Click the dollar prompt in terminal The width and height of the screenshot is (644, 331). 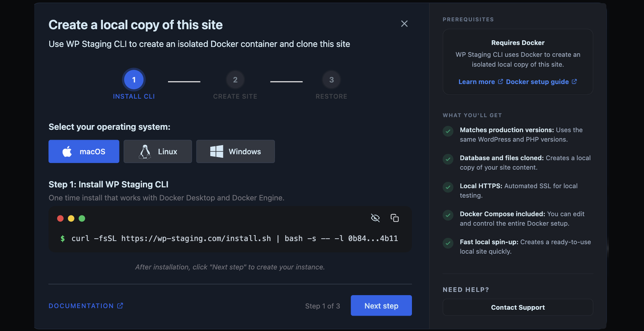click(63, 239)
